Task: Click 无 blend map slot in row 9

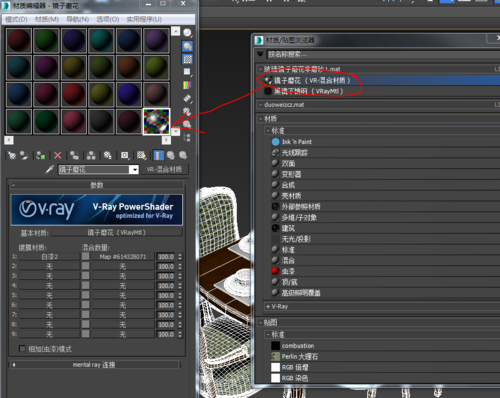Action: click(x=123, y=334)
